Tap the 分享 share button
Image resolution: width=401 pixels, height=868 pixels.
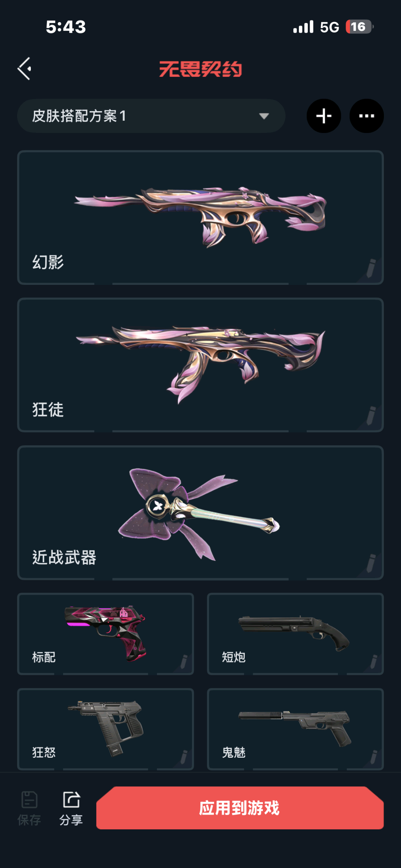coord(71,808)
